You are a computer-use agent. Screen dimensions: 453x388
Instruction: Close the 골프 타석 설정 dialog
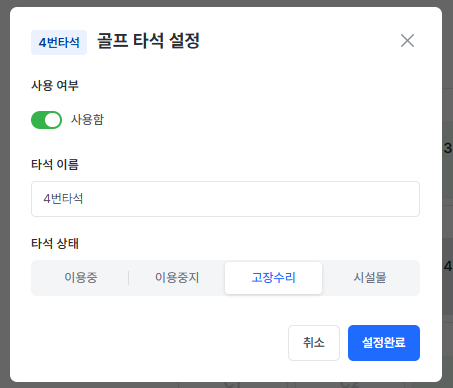click(x=407, y=41)
